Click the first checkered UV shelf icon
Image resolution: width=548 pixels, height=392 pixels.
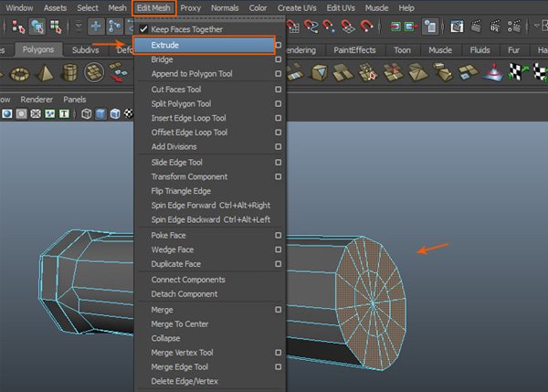coord(518,71)
